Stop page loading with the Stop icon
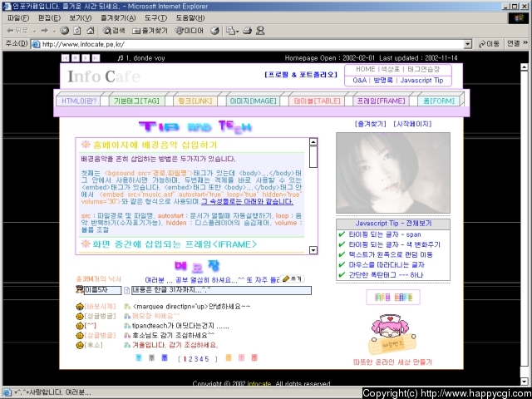The width and height of the screenshot is (532, 399). (65, 31)
